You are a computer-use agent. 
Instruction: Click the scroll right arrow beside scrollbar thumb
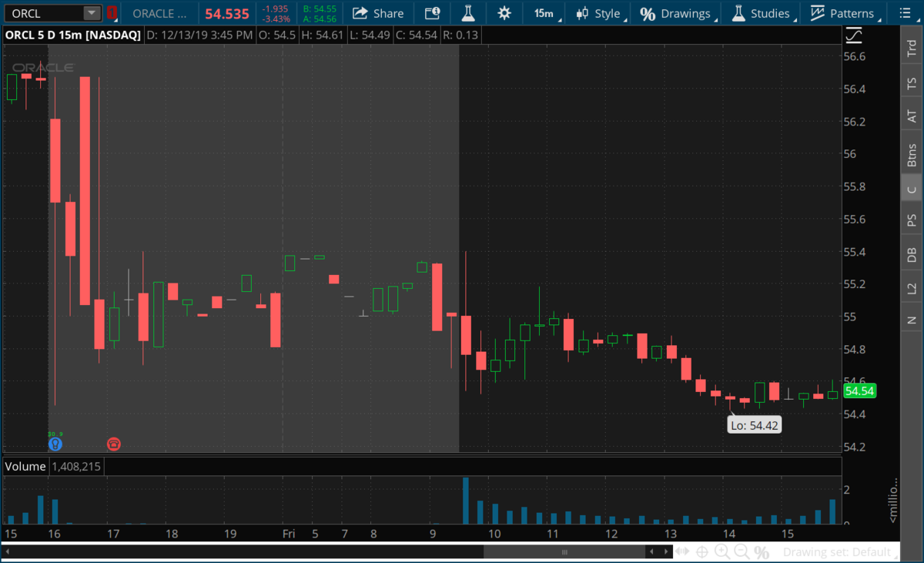point(665,551)
